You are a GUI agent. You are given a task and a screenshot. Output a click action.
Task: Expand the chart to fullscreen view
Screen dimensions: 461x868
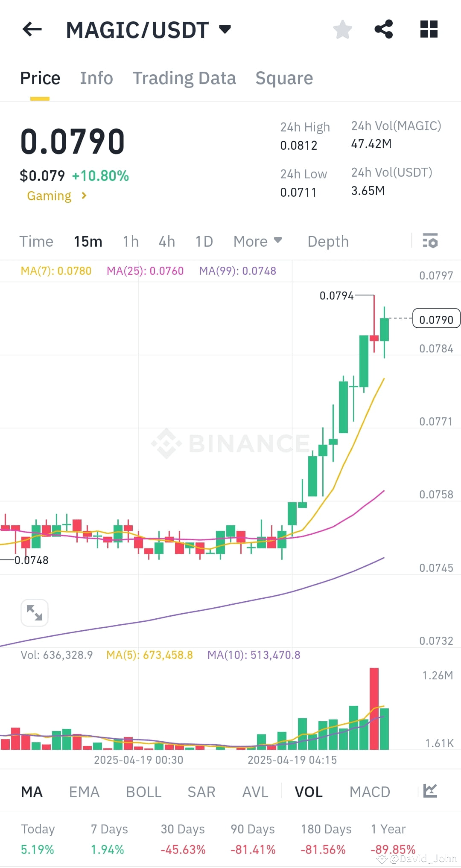click(x=34, y=612)
